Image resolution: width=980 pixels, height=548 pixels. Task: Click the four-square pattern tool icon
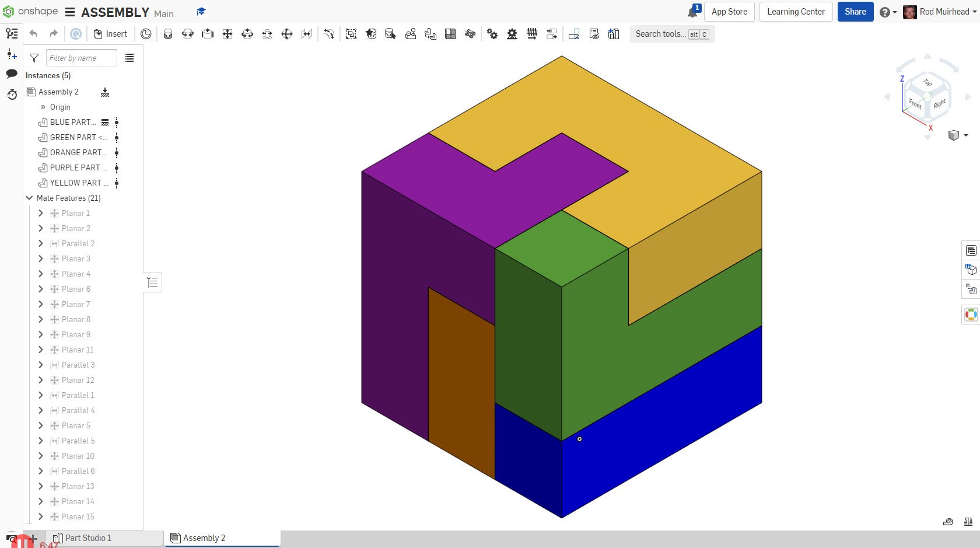coord(450,34)
